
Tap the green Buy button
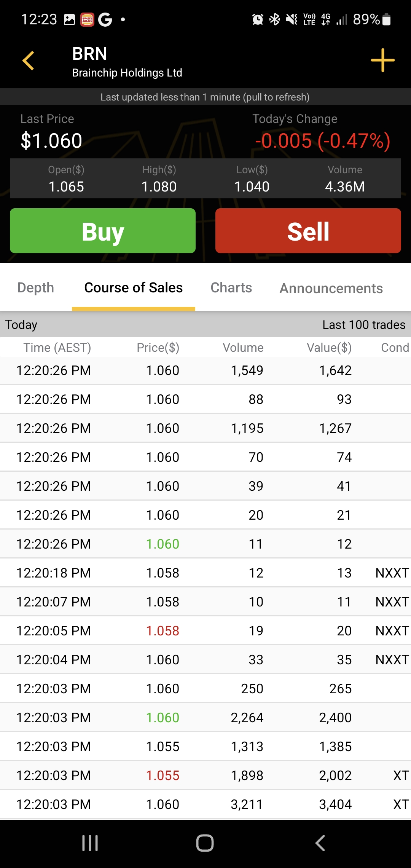[103, 231]
